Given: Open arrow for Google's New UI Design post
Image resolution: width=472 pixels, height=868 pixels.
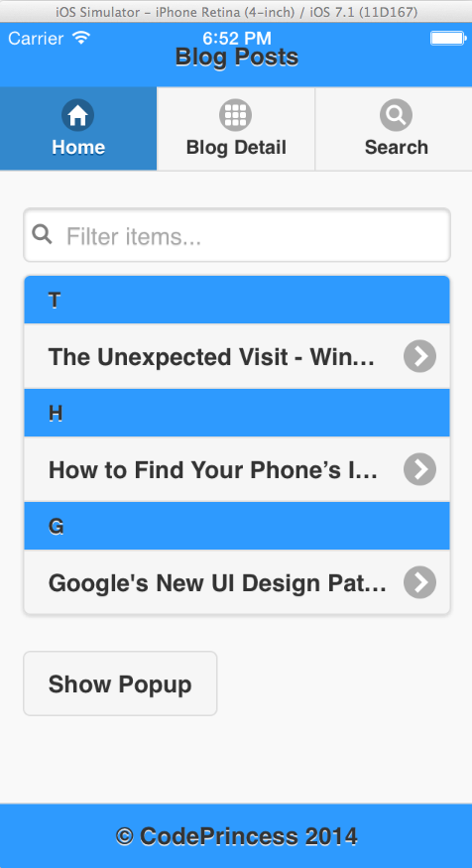Looking at the screenshot, I should pyautogui.click(x=420, y=582).
